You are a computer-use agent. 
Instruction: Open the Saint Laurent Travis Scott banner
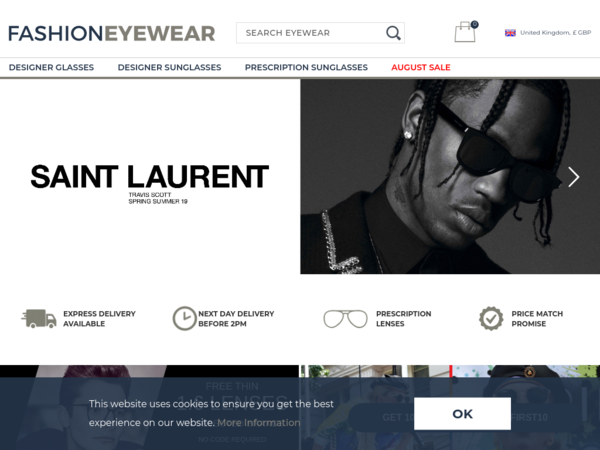click(300, 176)
